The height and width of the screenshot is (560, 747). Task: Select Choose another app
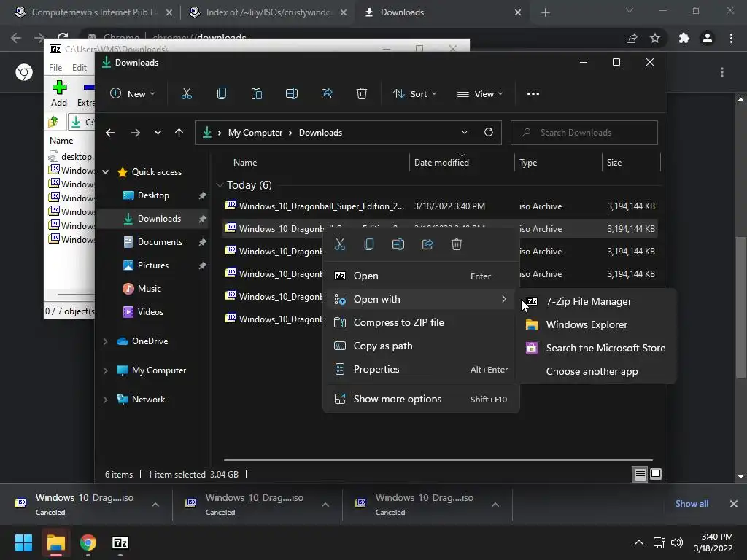click(x=598, y=371)
